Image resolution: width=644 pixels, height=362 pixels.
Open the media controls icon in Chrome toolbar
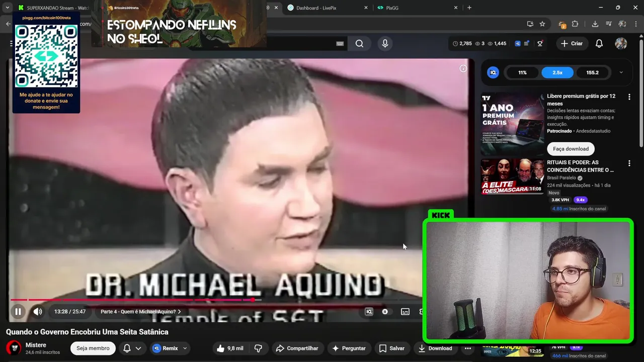[x=609, y=24]
